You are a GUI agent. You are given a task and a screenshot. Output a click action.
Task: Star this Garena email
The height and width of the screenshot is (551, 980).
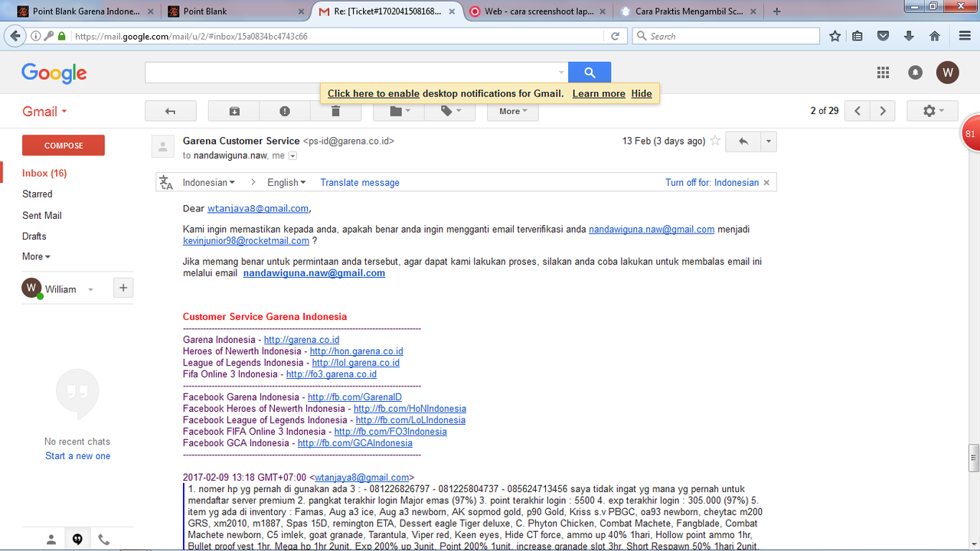[x=715, y=141]
